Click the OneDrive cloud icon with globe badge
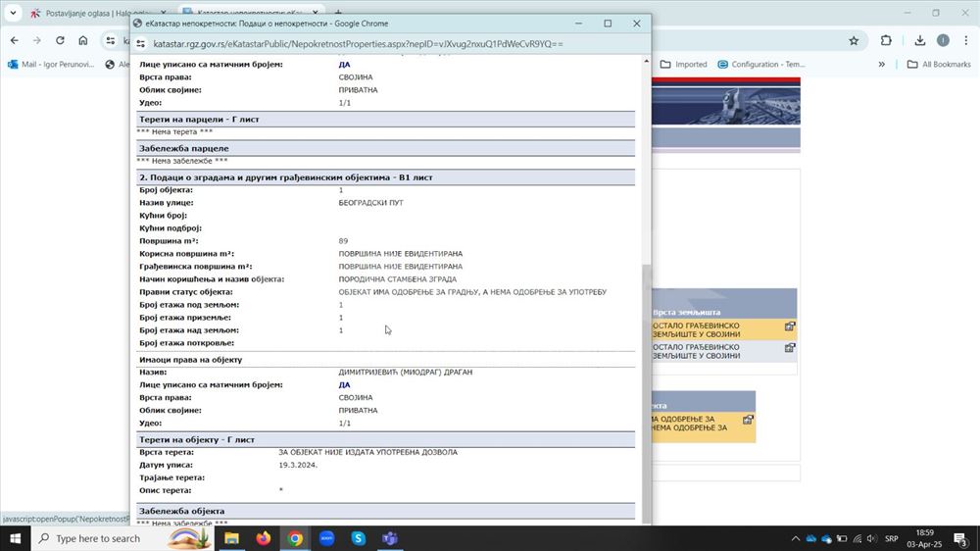 coord(826,538)
